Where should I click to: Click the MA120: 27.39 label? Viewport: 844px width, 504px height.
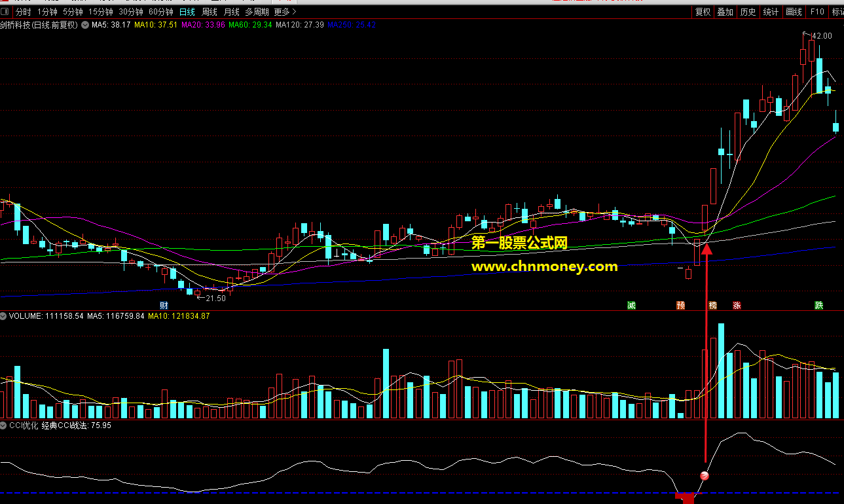pos(300,25)
